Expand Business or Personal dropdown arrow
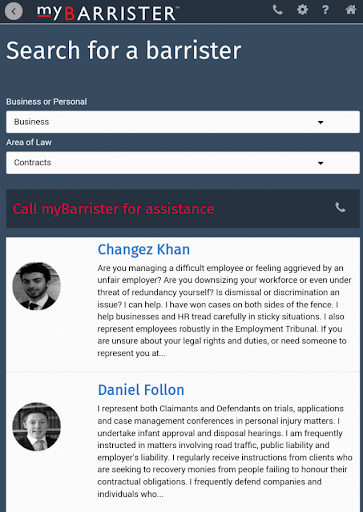 point(321,122)
